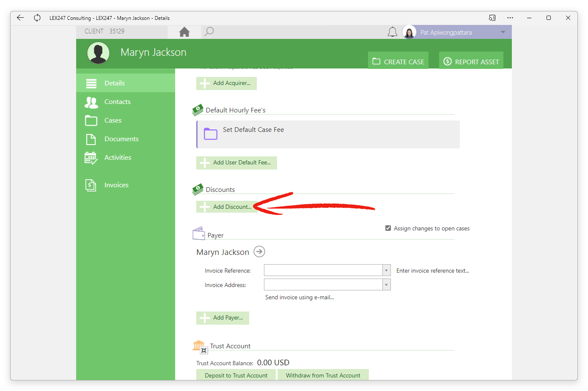The image size is (588, 391).
Task: Go to the Home icon
Action: 184,32
